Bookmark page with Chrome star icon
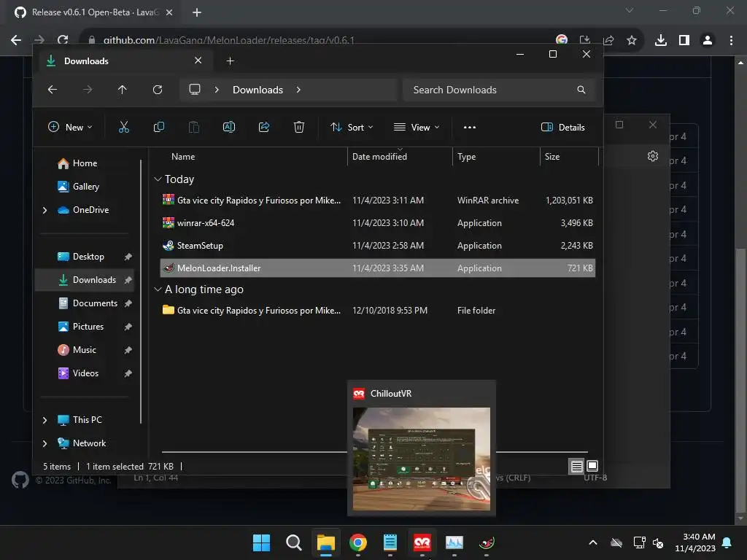Screen dimensions: 747x560 632,41
